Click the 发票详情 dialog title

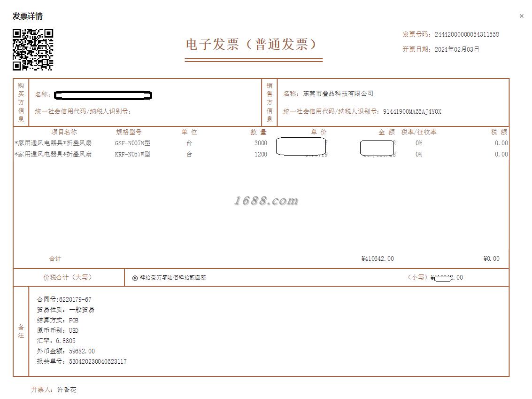[28, 16]
